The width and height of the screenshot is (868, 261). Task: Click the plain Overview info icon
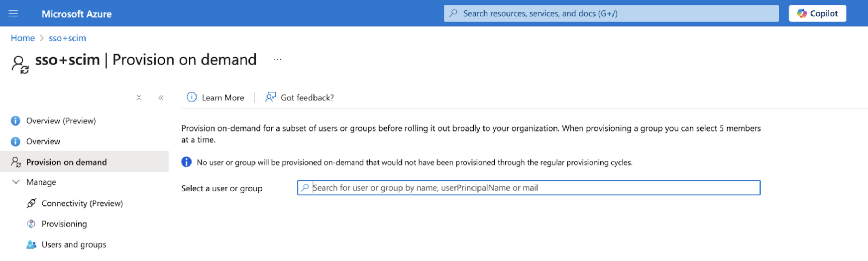(x=16, y=141)
